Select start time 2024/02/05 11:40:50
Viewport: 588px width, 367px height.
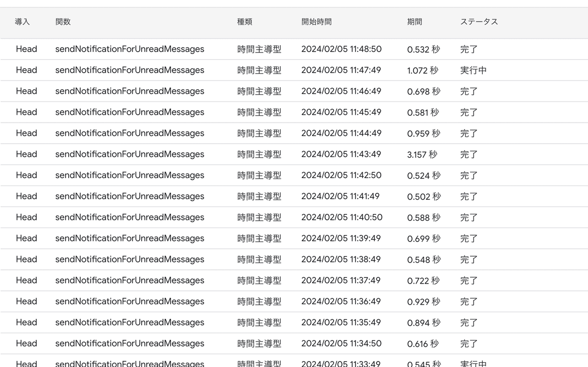[342, 217]
